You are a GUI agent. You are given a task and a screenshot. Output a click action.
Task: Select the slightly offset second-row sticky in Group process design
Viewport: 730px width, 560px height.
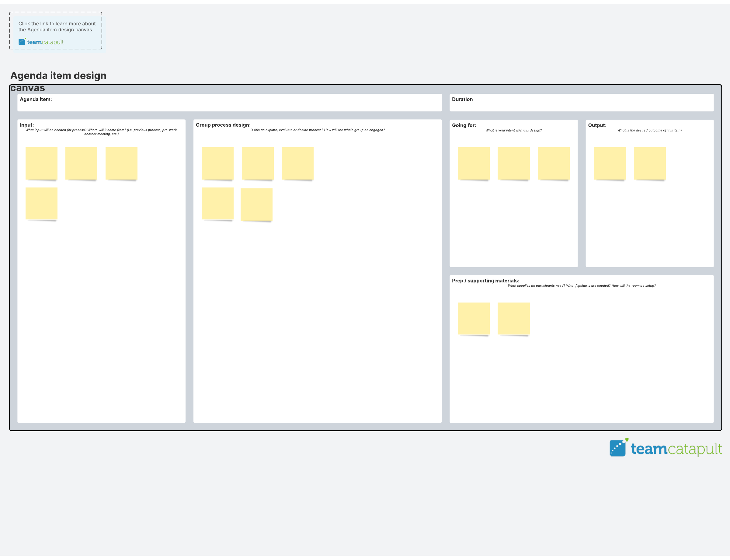point(256,204)
